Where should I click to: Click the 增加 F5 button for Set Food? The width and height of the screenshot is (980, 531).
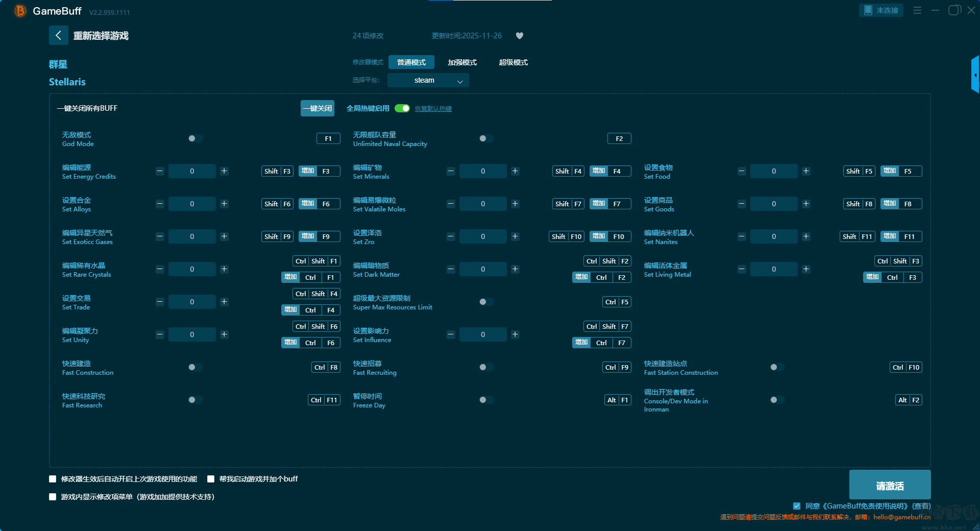pos(901,171)
